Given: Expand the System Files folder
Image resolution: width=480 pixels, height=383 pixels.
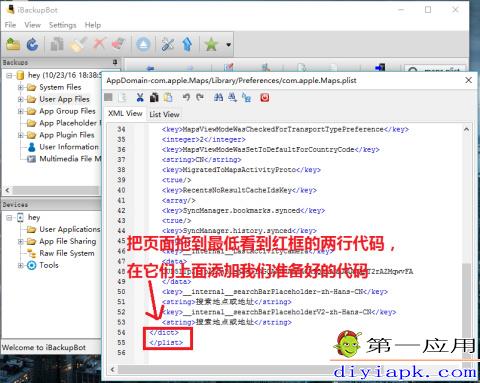Looking at the screenshot, I should point(21,88).
